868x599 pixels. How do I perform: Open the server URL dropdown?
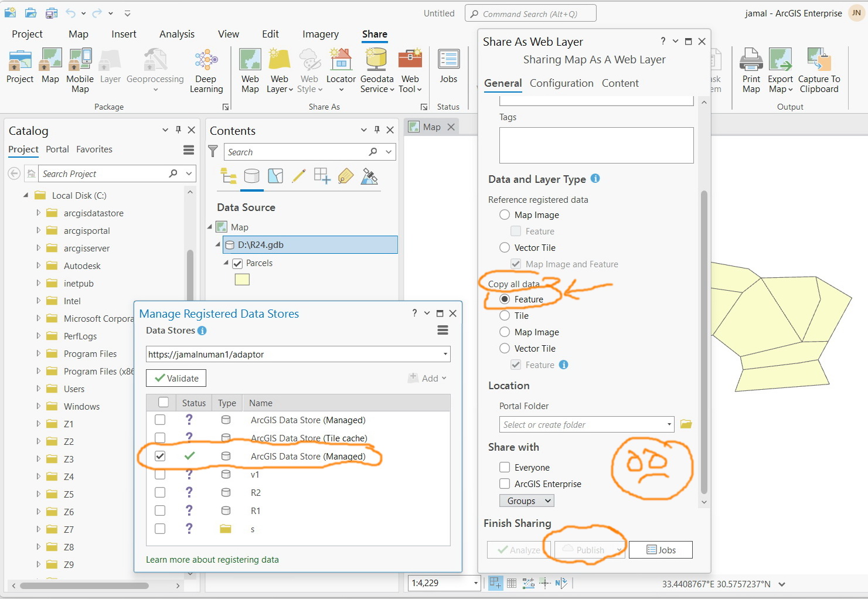[x=445, y=355]
